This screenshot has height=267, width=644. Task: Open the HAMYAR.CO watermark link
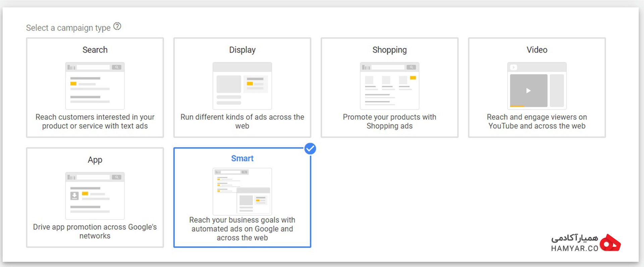pos(575,248)
